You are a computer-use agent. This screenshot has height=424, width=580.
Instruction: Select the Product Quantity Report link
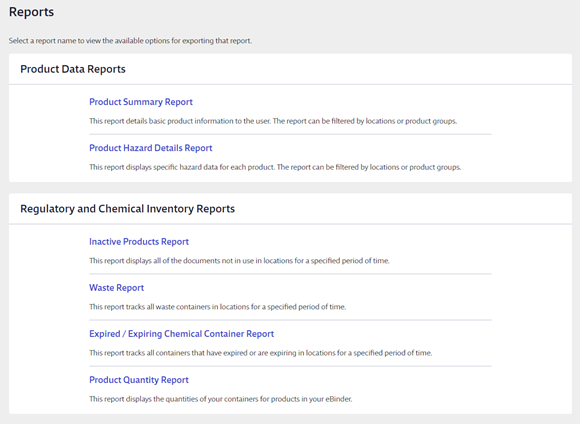tap(139, 380)
